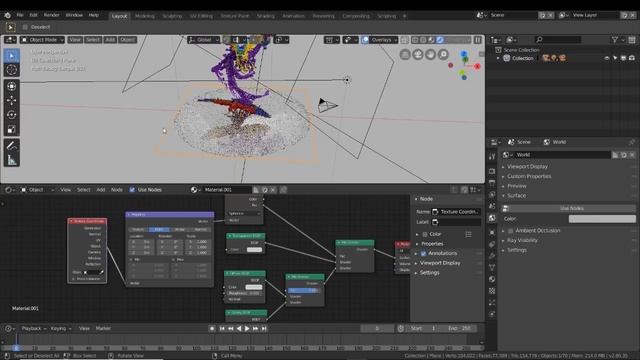The image size is (640, 360).
Task: Select the Move tool in toolbar
Action: (11, 100)
